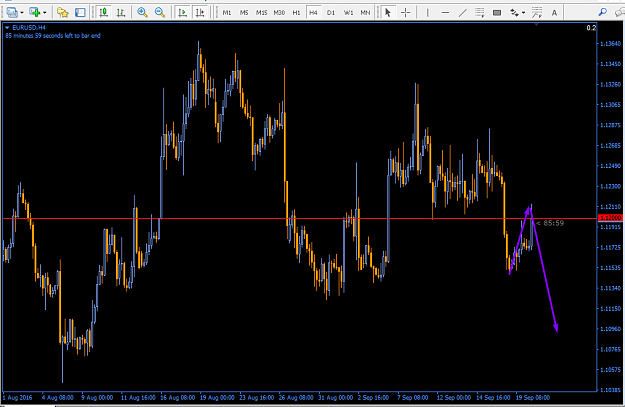The width and height of the screenshot is (625, 407).
Task: Click the 7 Sep 08:00 date label
Action: (413, 397)
